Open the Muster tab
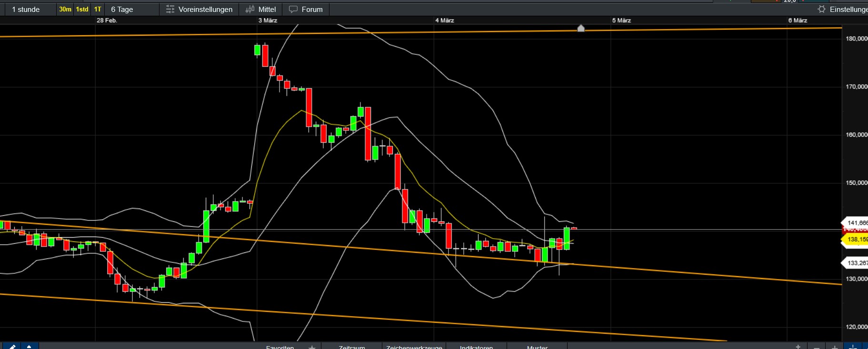Image resolution: width=868 pixels, height=349 pixels. pyautogui.click(x=537, y=347)
